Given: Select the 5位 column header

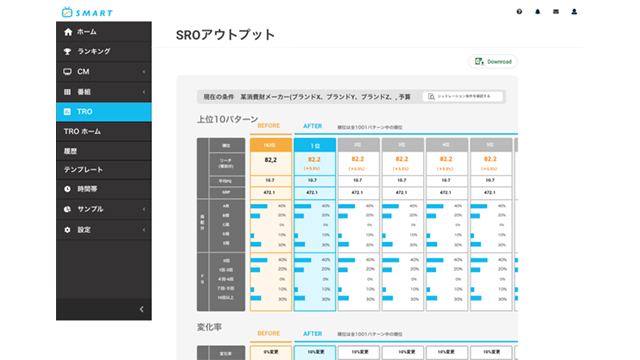Looking at the screenshot, I should [x=491, y=145].
